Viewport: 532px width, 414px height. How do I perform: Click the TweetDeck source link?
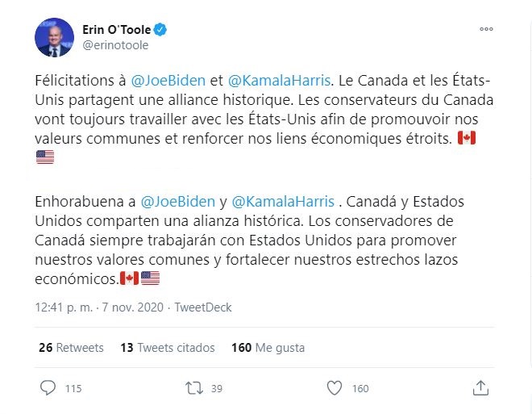click(x=203, y=307)
